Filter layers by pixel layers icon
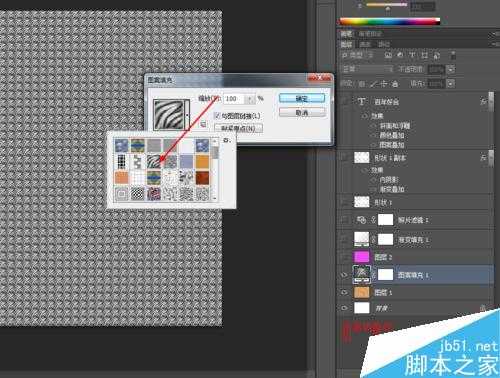The image size is (500, 378). (x=388, y=55)
